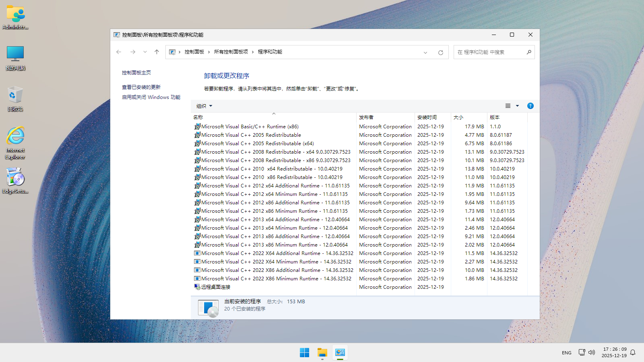Open 控制面板主页 link
Image resolution: width=644 pixels, height=362 pixels.
[x=136, y=73]
